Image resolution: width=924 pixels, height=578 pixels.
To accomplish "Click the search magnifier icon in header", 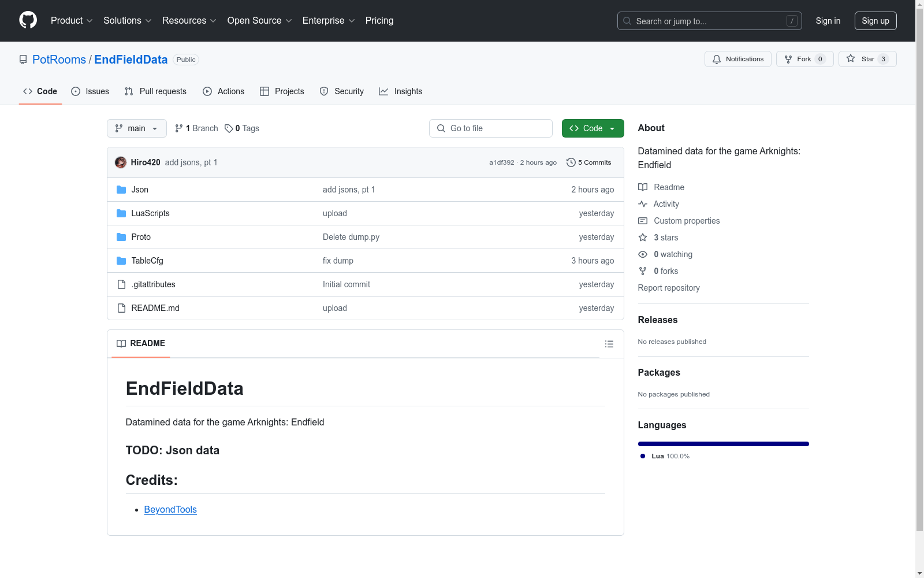I will pos(627,21).
